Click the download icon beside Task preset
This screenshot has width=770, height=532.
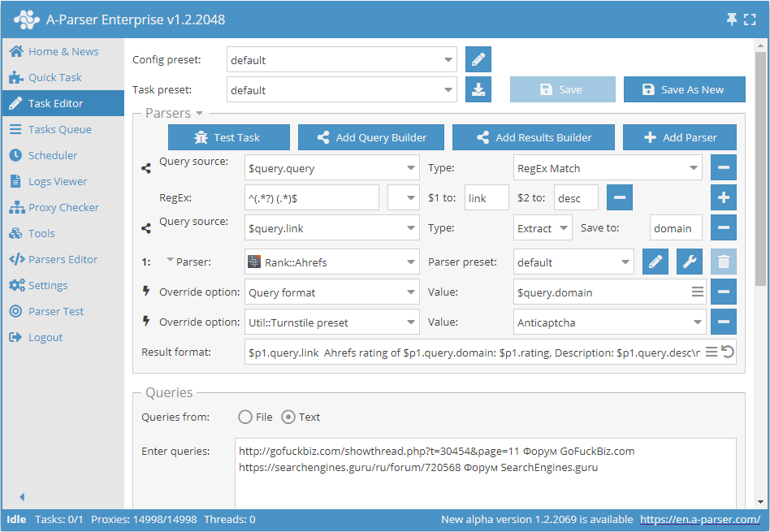tap(478, 89)
